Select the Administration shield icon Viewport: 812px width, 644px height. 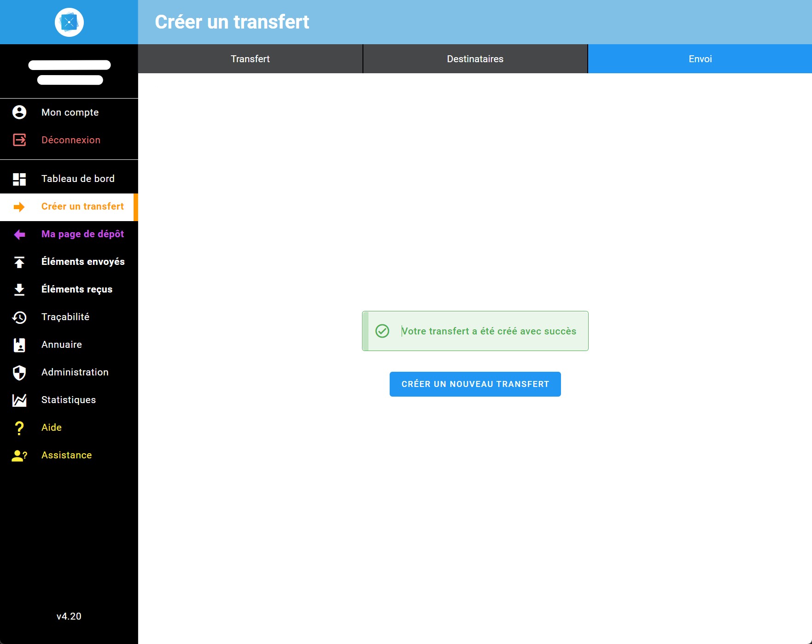[19, 372]
